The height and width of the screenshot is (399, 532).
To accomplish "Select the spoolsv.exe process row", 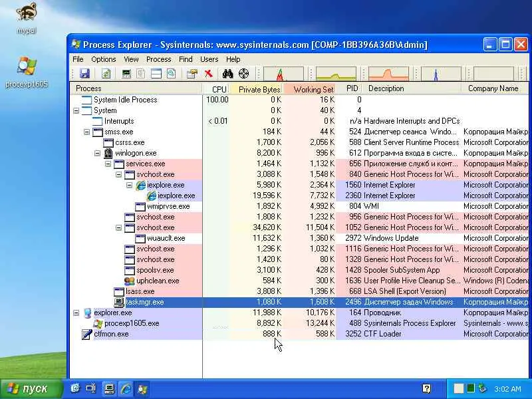I will 299,270.
